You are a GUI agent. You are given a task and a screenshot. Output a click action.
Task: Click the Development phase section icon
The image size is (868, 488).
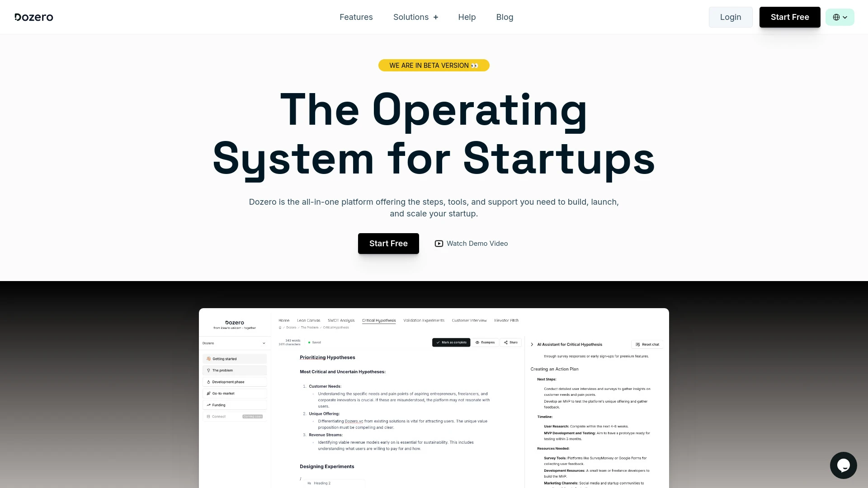pos(209,382)
